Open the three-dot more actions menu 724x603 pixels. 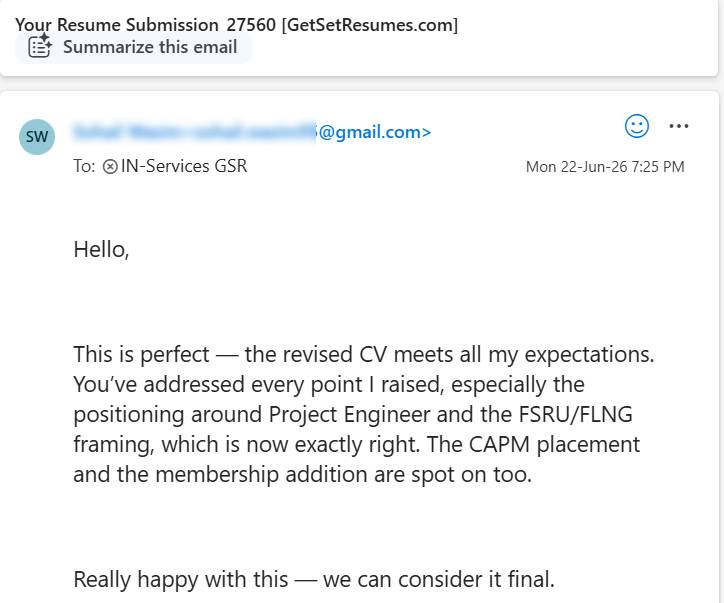[x=678, y=126]
